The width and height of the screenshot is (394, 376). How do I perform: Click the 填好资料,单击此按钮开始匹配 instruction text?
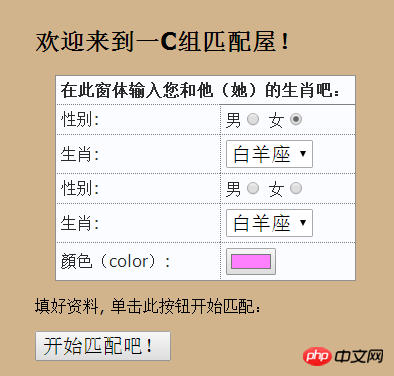pos(148,306)
